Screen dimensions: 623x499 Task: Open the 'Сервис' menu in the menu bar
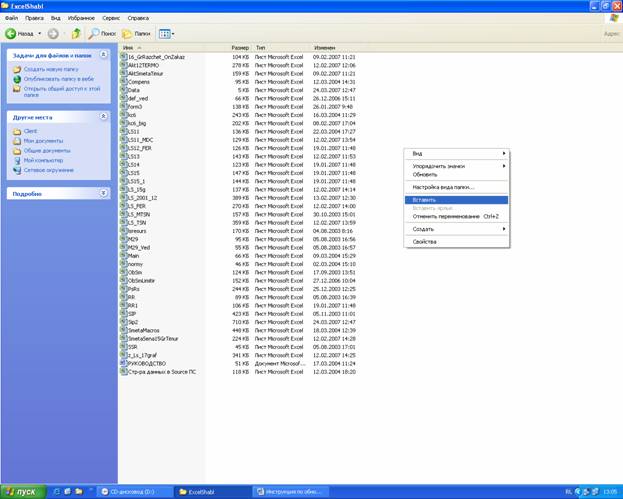111,18
